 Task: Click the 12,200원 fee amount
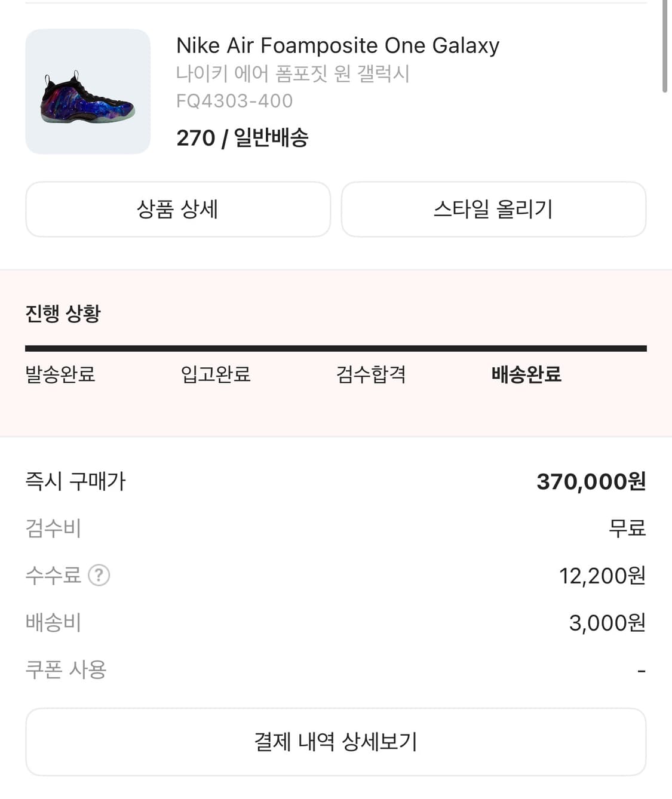coord(602,576)
